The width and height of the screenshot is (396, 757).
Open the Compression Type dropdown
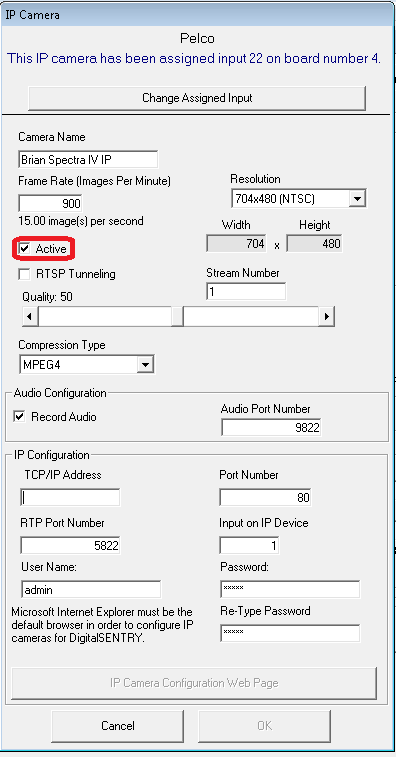point(86,365)
